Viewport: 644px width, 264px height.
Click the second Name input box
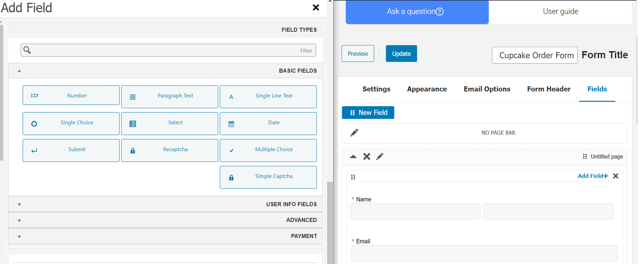click(x=548, y=211)
